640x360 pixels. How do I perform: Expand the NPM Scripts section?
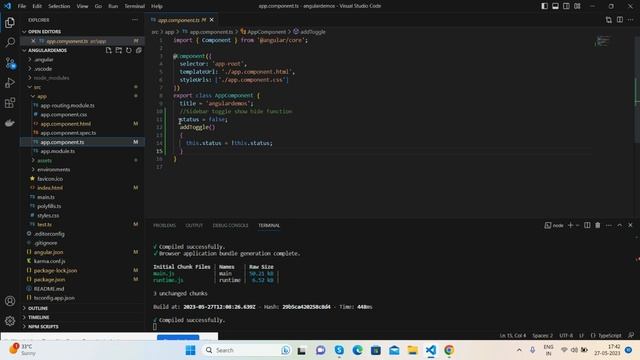click(43, 327)
